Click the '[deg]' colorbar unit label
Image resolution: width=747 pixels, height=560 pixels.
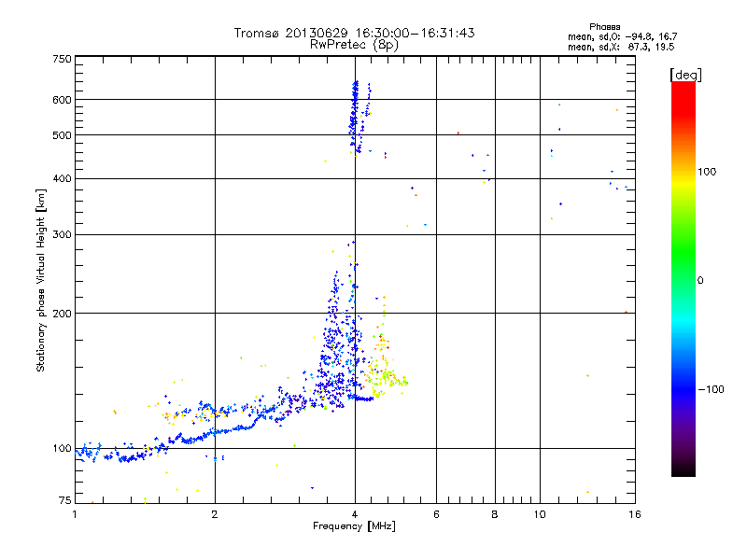(685, 75)
